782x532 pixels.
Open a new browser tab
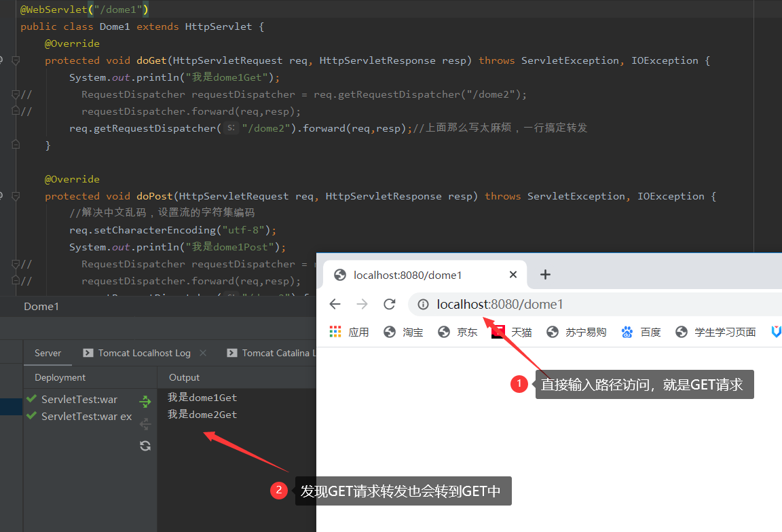click(x=546, y=275)
